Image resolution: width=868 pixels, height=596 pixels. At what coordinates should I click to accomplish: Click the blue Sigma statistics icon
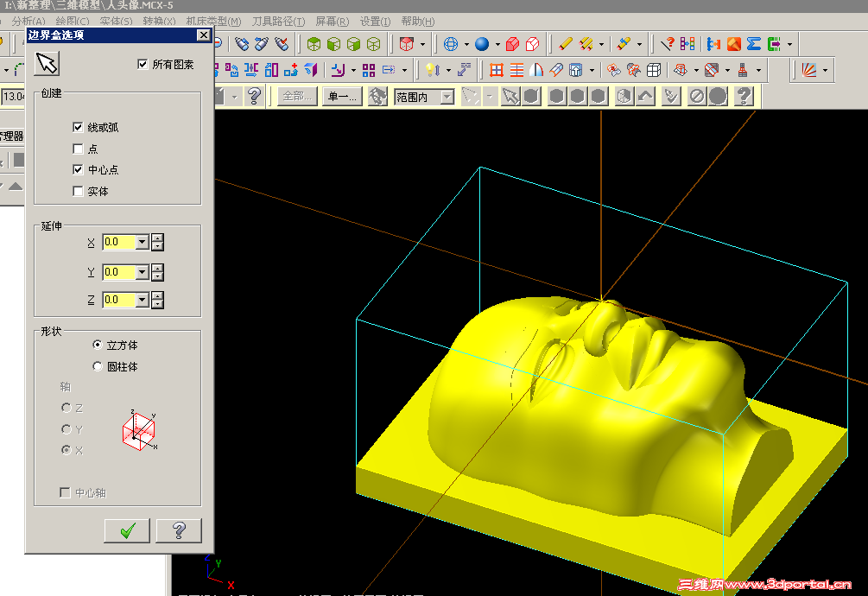[x=753, y=44]
